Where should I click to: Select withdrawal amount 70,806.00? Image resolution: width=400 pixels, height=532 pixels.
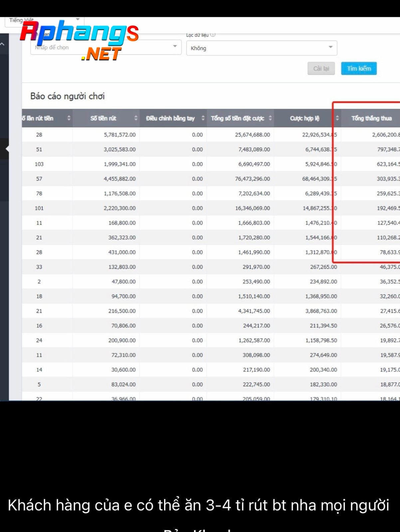click(x=123, y=326)
